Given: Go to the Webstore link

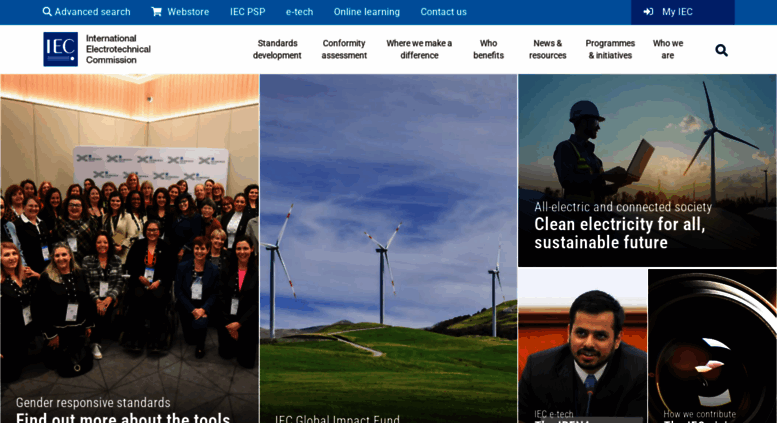Looking at the screenshot, I should tap(180, 11).
